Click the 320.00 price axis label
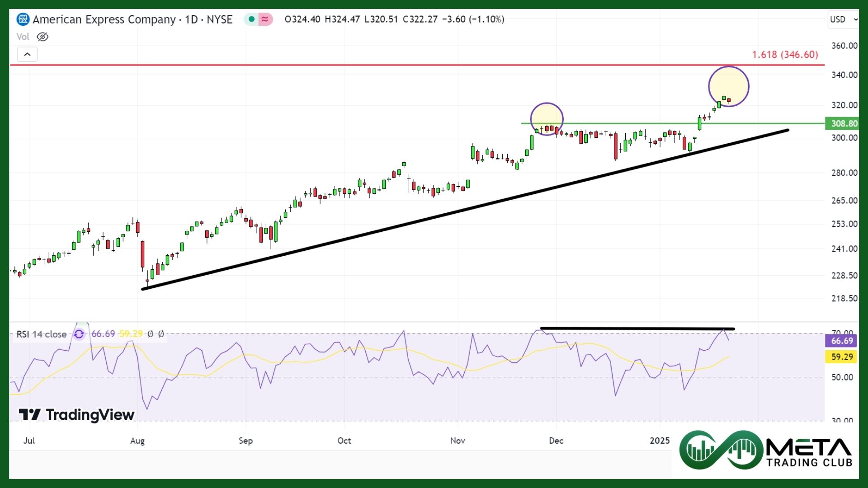The height and width of the screenshot is (488, 868). point(844,105)
